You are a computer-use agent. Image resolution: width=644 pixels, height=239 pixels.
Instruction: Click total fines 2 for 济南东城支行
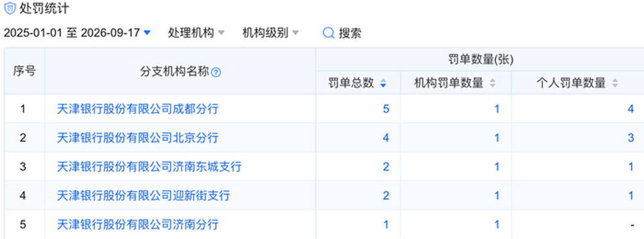click(386, 167)
